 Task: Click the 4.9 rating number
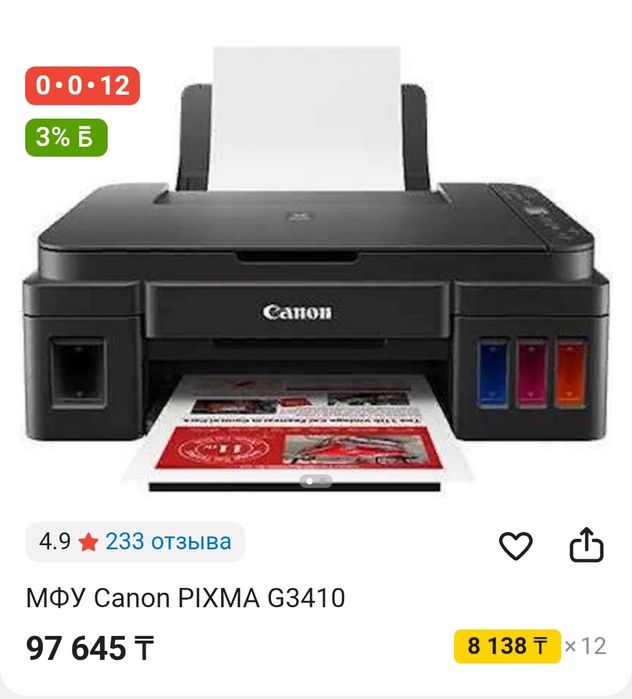(54, 542)
